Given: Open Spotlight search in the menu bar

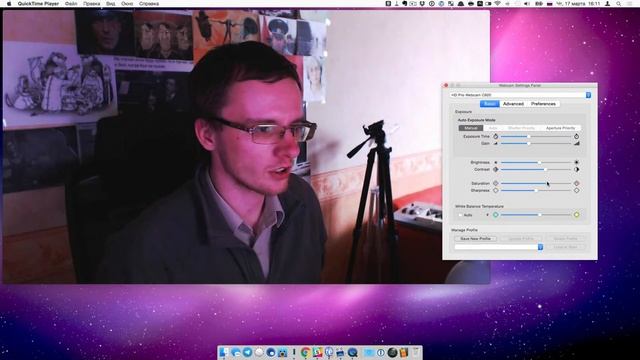Looking at the screenshot, I should click(619, 3).
